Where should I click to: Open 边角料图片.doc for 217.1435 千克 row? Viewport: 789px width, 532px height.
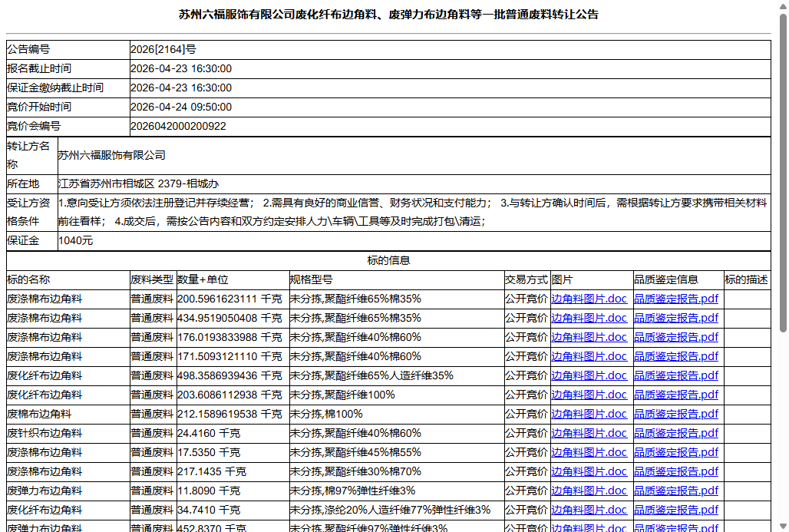pyautogui.click(x=589, y=471)
